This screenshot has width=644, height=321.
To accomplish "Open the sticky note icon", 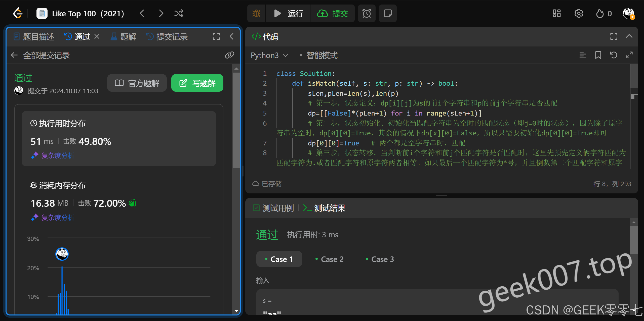I will tap(388, 13).
